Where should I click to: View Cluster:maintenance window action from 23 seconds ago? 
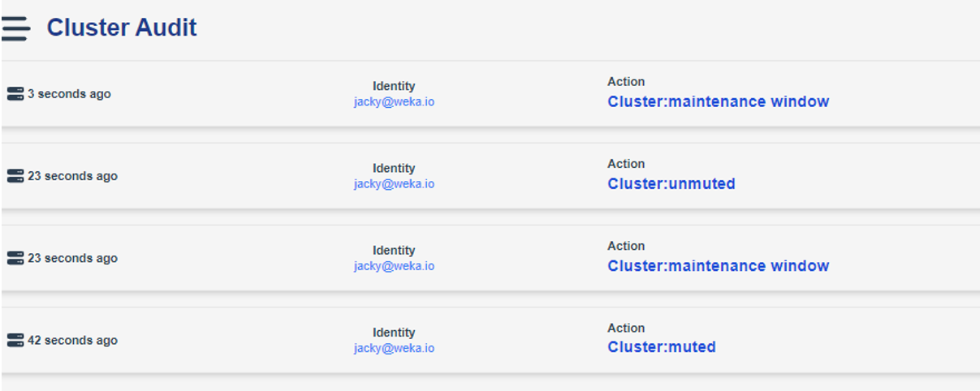718,265
